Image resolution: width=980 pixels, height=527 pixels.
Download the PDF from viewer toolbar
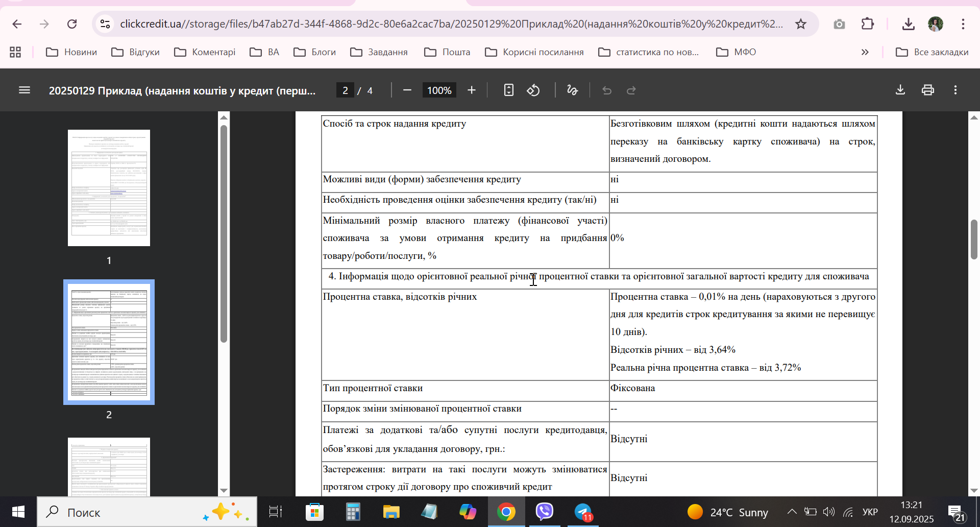pos(900,90)
